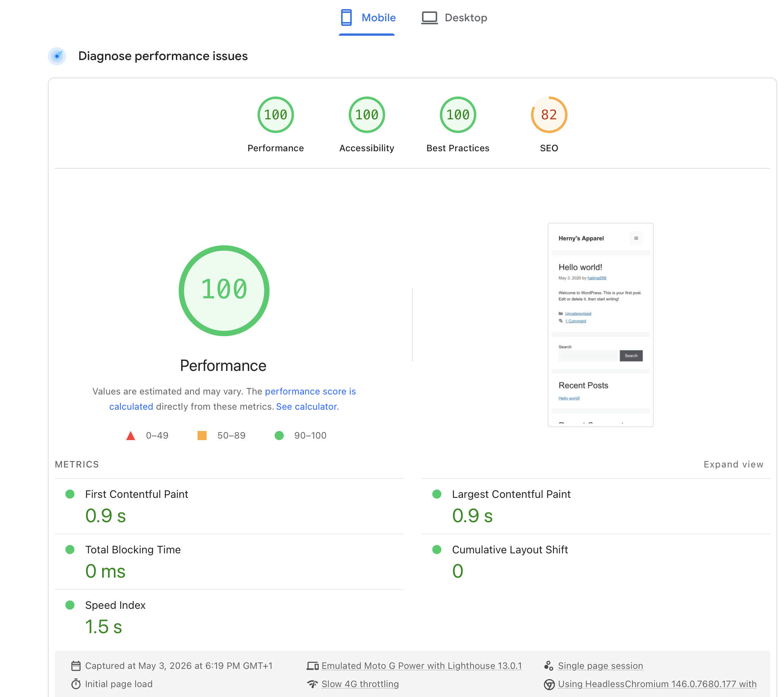Click the large 100 Performance gauge
The height and width of the screenshot is (697, 784).
224,291
